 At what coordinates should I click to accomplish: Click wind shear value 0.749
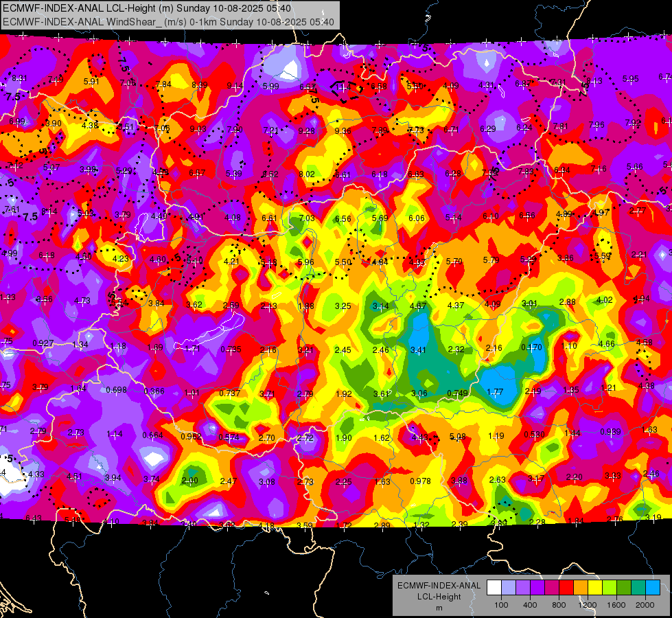[457, 393]
